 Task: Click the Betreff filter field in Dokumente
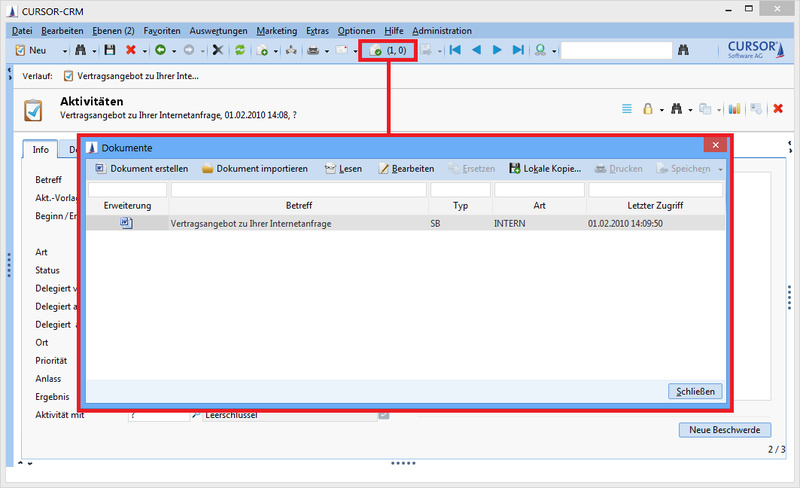[x=298, y=189]
